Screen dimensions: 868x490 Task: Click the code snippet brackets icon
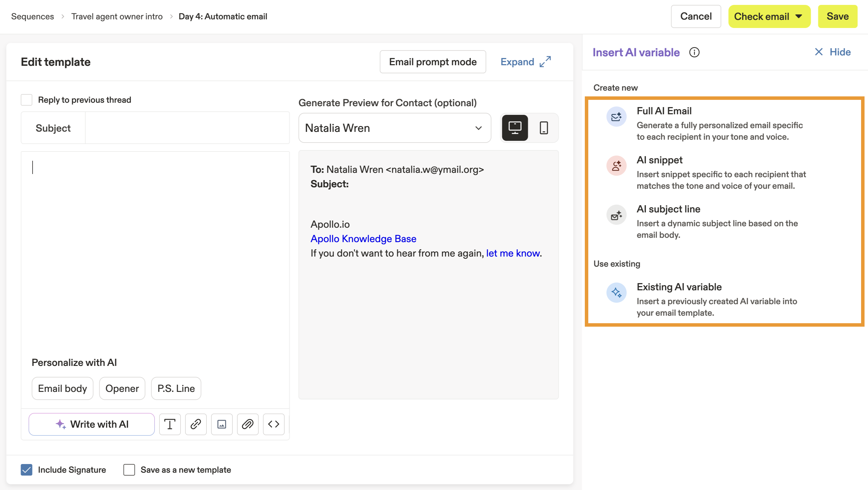(x=274, y=424)
